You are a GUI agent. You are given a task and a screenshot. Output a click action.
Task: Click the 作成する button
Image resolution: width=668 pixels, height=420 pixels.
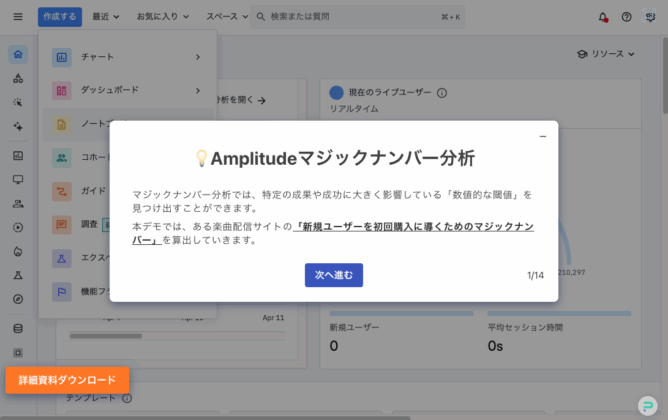click(60, 17)
